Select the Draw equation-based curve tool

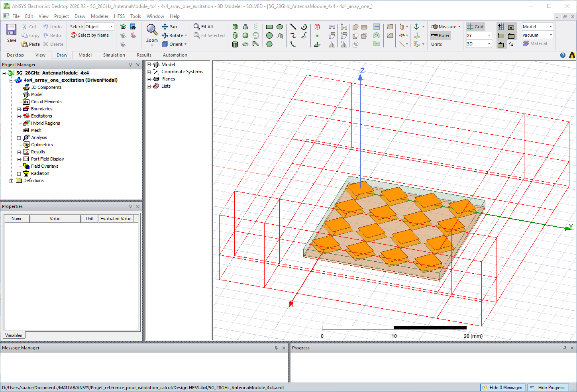(304, 35)
